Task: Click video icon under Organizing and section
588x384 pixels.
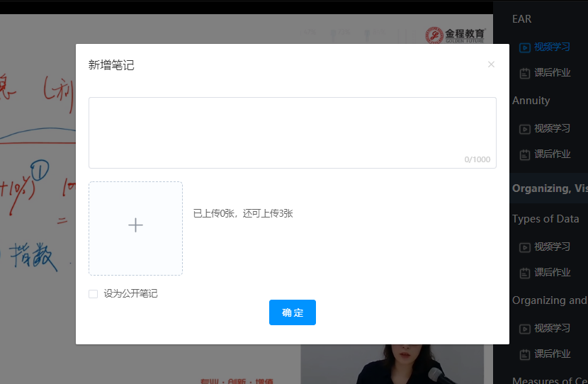Action: coord(524,329)
